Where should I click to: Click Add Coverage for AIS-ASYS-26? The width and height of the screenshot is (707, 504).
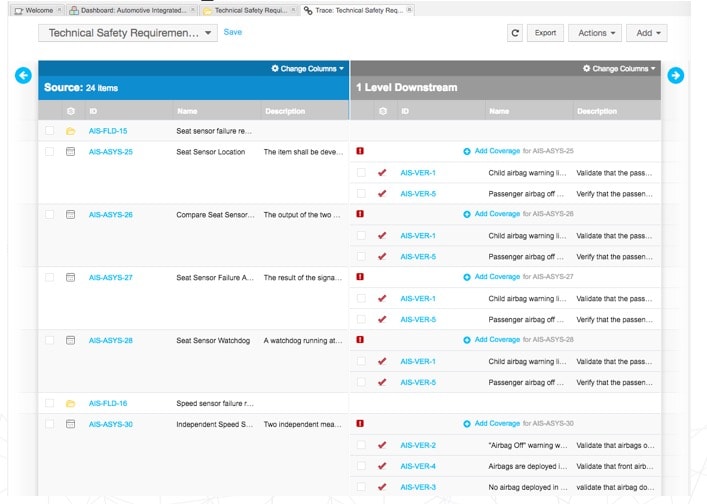(497, 214)
